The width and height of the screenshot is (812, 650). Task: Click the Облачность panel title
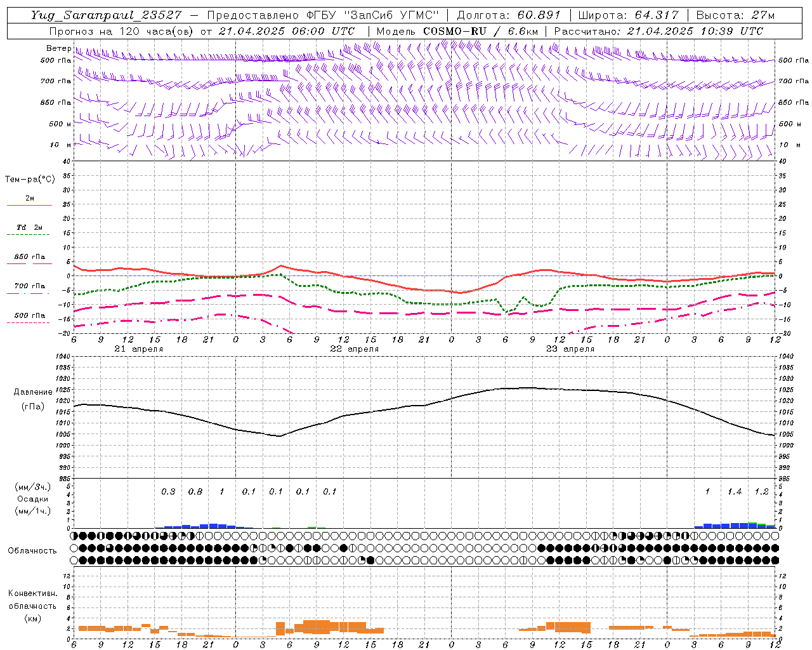[32, 551]
